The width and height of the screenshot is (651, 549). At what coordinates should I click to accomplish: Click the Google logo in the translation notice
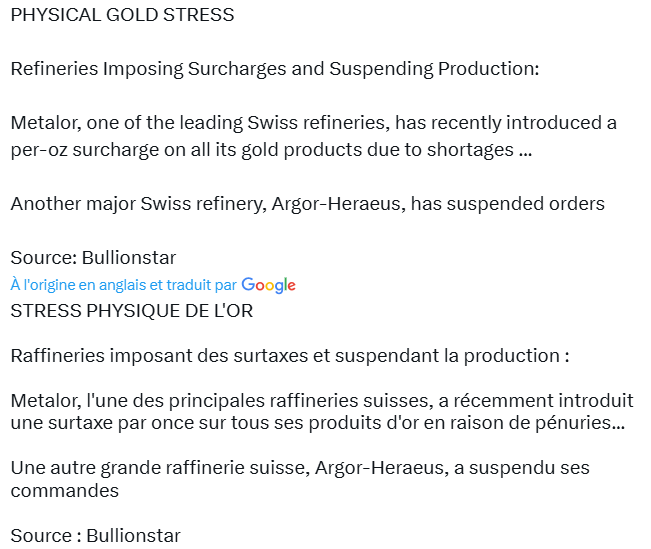click(269, 285)
